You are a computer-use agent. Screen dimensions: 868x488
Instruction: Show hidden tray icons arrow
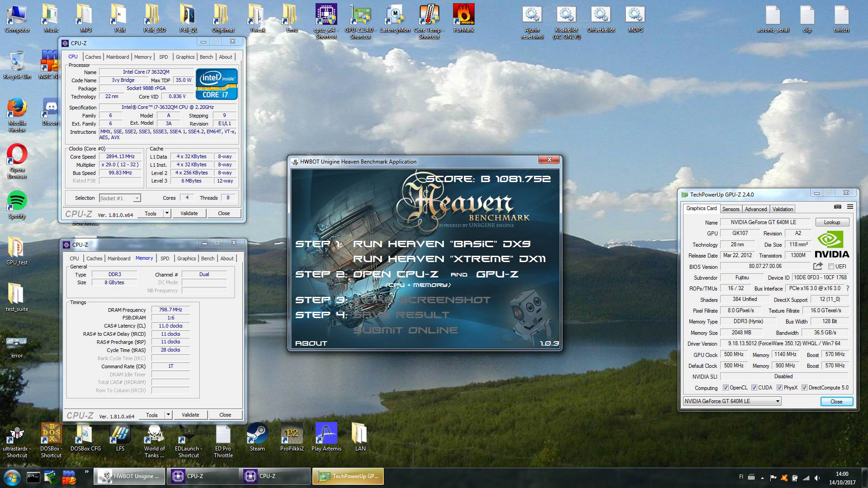[x=762, y=478]
